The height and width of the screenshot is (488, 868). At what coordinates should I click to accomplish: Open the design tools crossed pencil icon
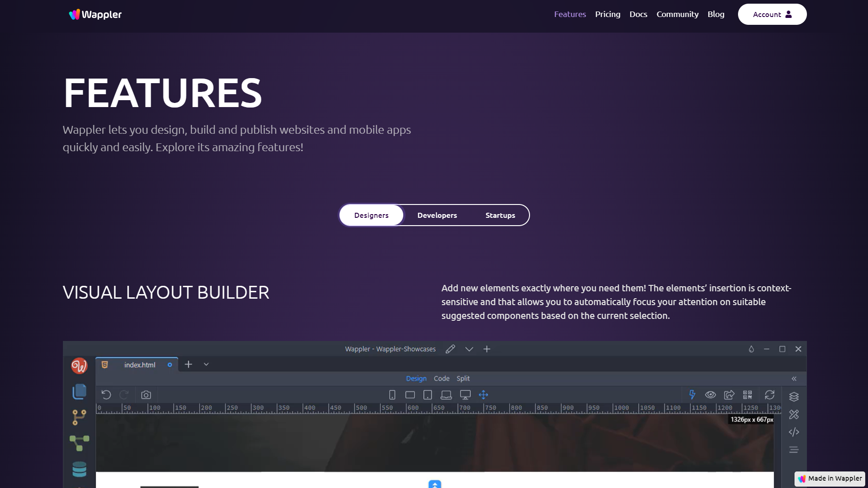794,414
